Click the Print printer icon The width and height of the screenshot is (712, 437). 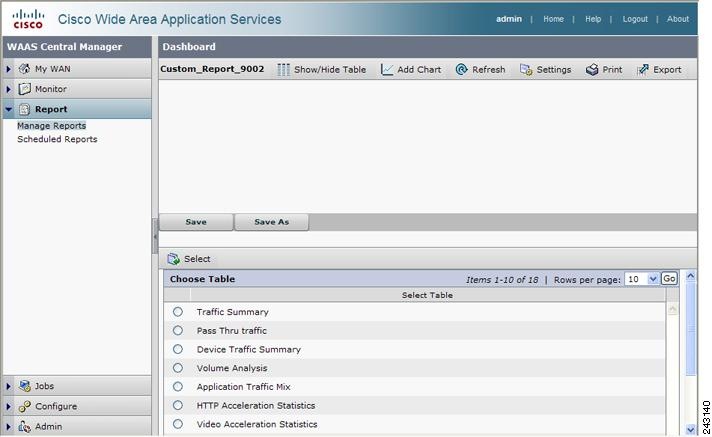coord(592,70)
